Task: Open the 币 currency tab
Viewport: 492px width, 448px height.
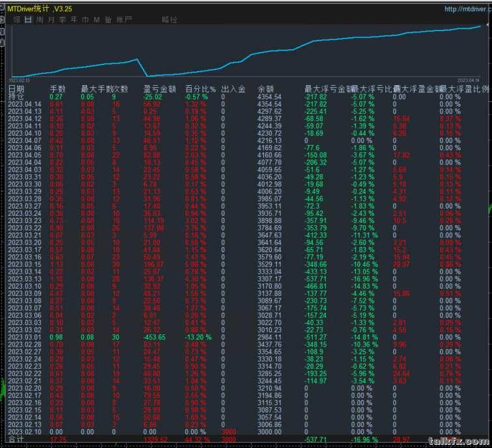Action: pos(85,20)
